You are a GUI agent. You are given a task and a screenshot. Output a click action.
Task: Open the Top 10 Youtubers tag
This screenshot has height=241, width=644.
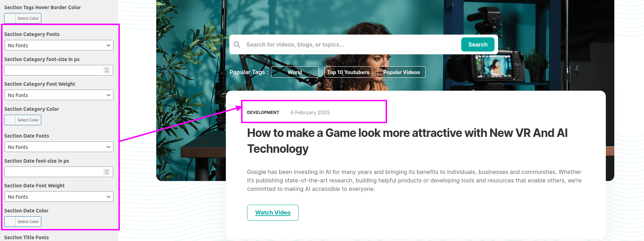[348, 72]
